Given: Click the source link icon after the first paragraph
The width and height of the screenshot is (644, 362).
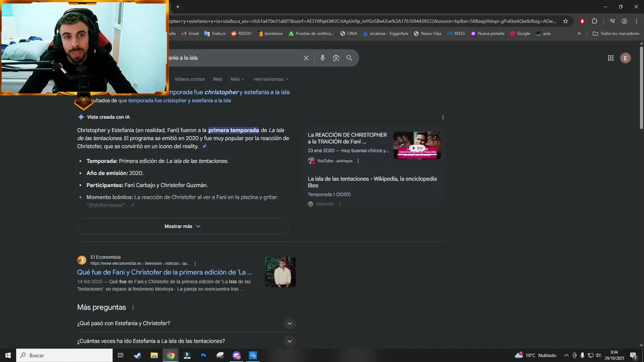Looking at the screenshot, I should [204, 146].
